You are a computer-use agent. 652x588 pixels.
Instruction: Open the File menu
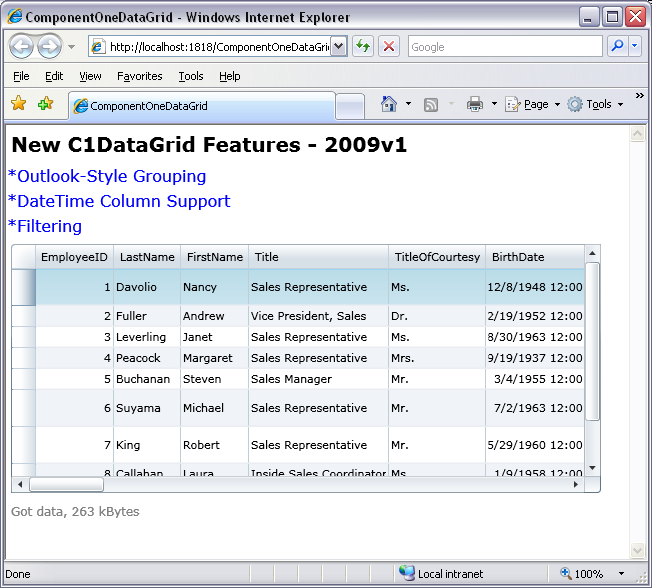21,76
